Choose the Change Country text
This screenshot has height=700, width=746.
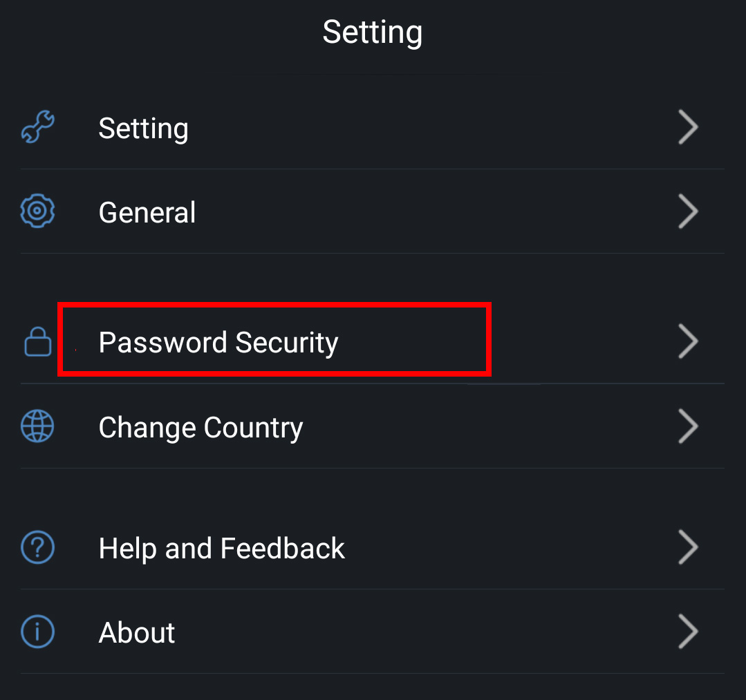(x=201, y=428)
